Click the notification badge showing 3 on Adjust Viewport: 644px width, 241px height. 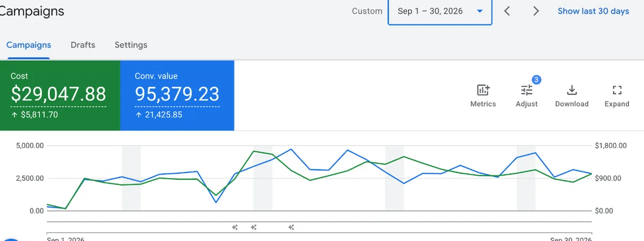536,80
